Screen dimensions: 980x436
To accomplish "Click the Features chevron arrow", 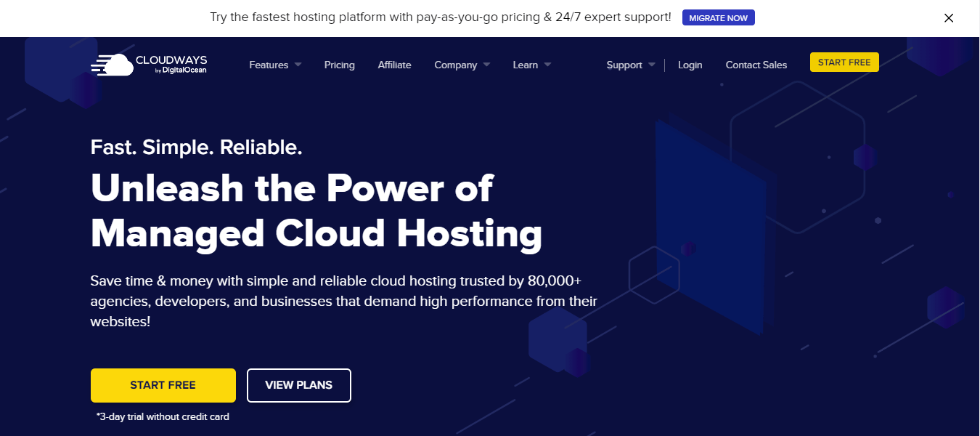I will (298, 65).
